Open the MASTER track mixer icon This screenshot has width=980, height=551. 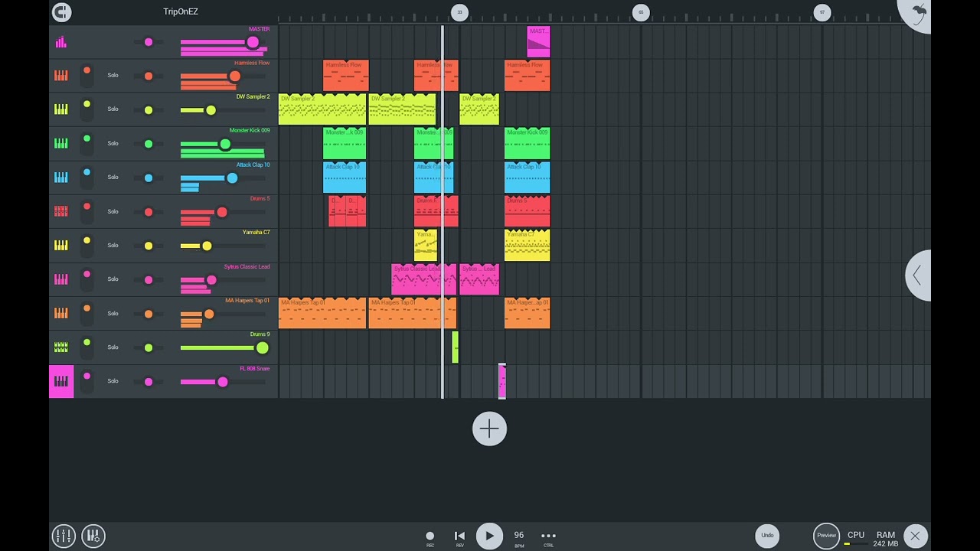(x=61, y=43)
